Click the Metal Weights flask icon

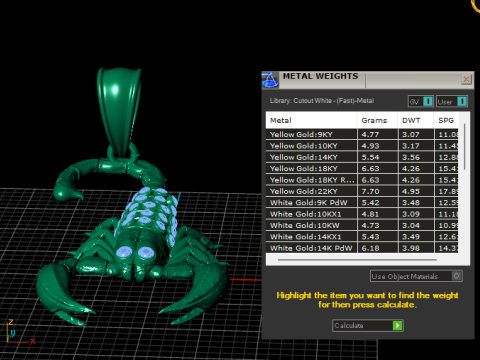[270, 80]
